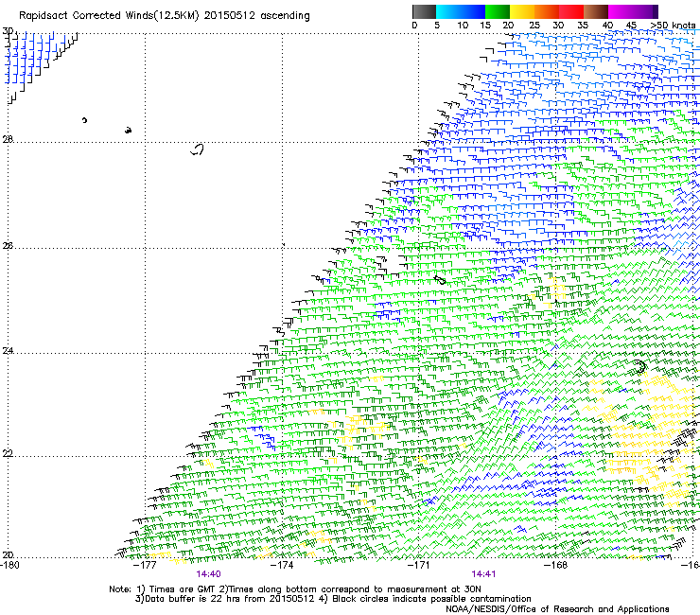
Task: Click latitude label 22 on axis
Action: tap(8, 453)
